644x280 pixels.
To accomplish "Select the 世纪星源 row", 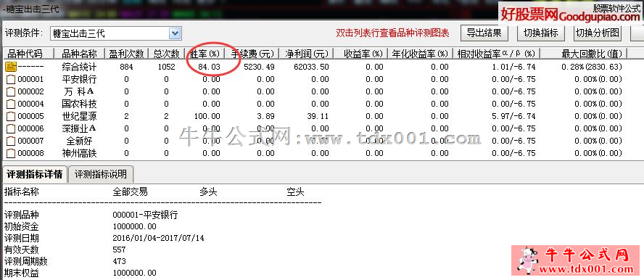I will point(314,117).
